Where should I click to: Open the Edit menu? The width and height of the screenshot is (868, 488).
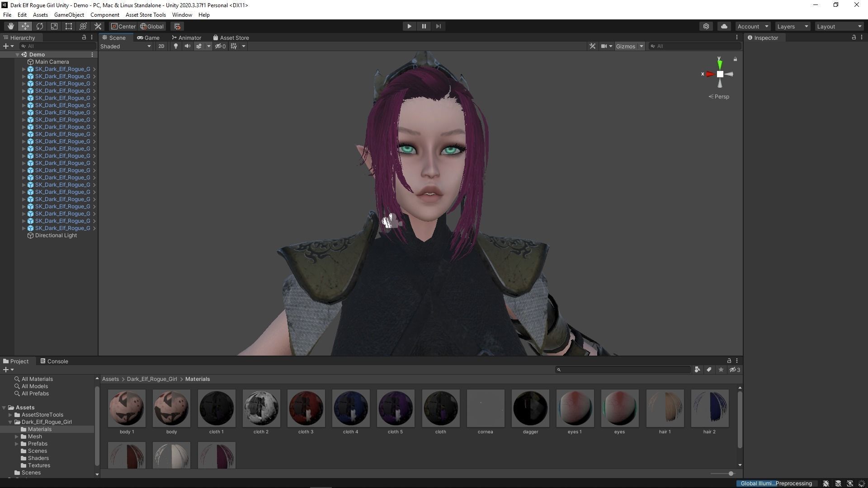click(x=22, y=14)
